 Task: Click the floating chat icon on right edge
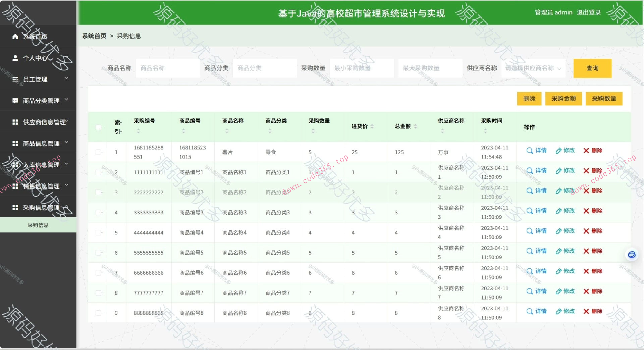[x=632, y=255]
